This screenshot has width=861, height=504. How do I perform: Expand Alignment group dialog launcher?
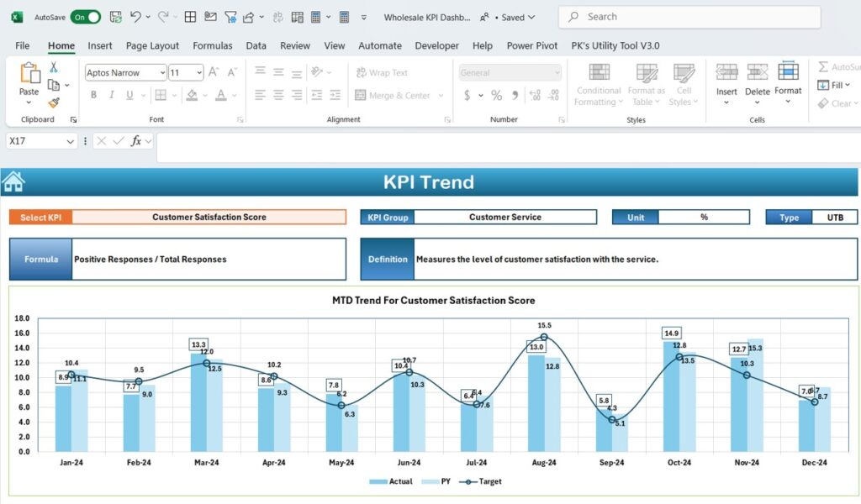pos(447,119)
